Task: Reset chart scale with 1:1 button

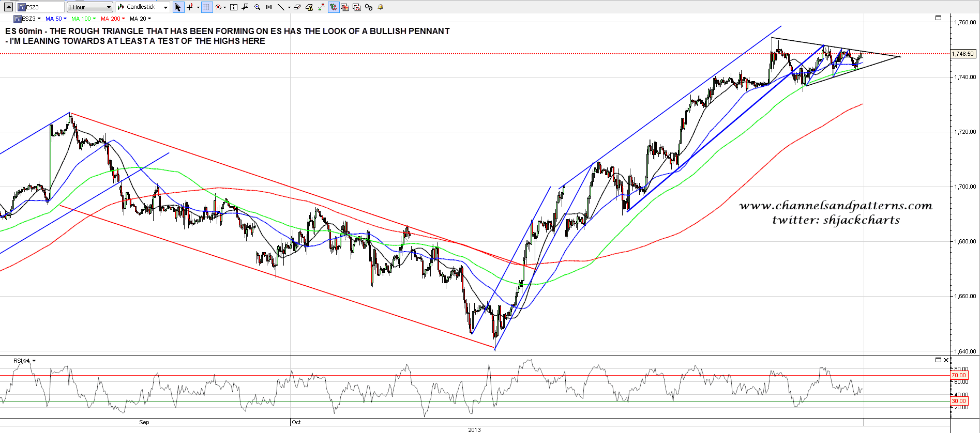Action: click(269, 7)
